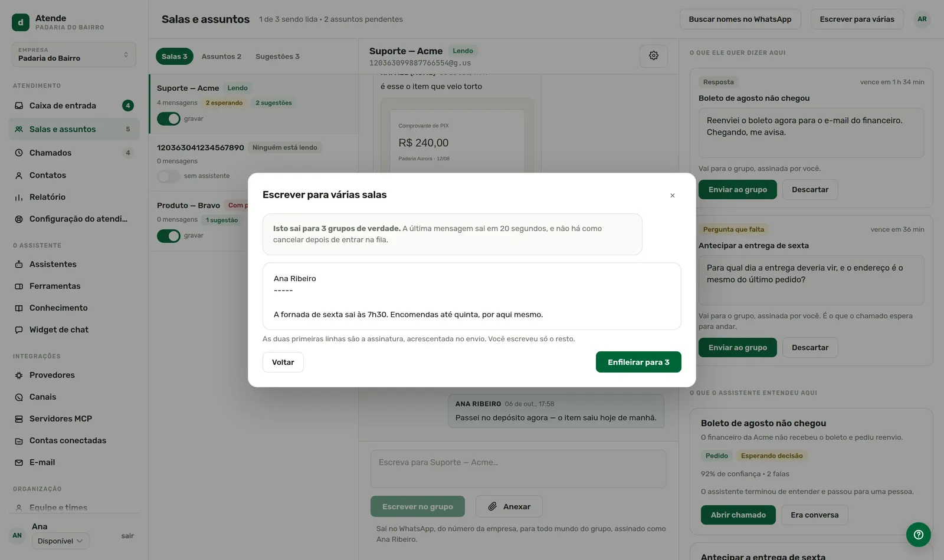This screenshot has width=944, height=560.
Task: Click the Canais icon
Action: click(x=19, y=397)
